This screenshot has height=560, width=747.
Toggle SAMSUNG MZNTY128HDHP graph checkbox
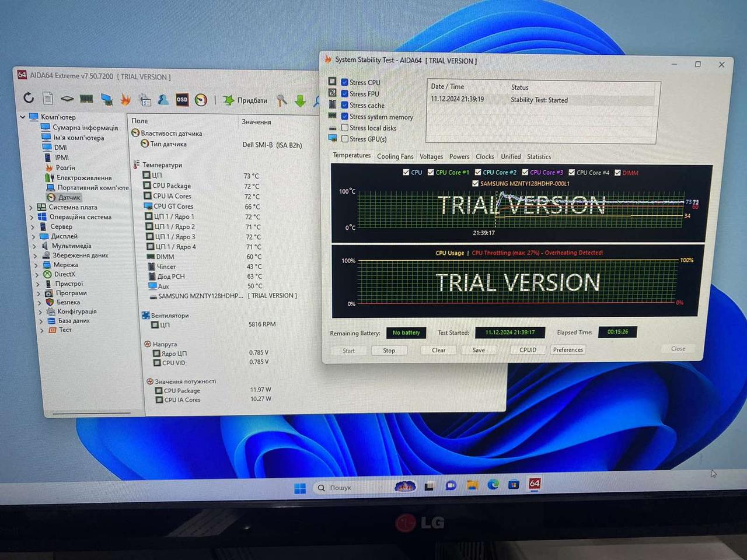(475, 183)
